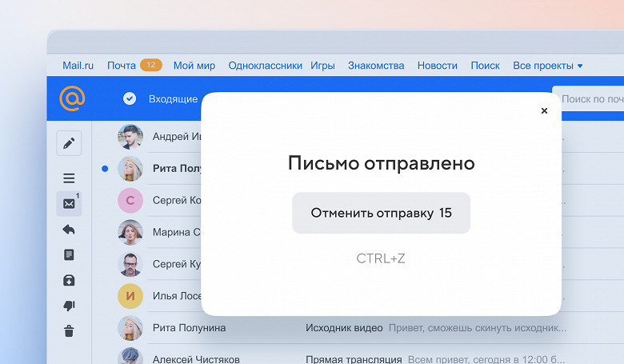Image resolution: width=624 pixels, height=364 pixels.
Task: Open Мой мир in top navigation
Action: [194, 66]
